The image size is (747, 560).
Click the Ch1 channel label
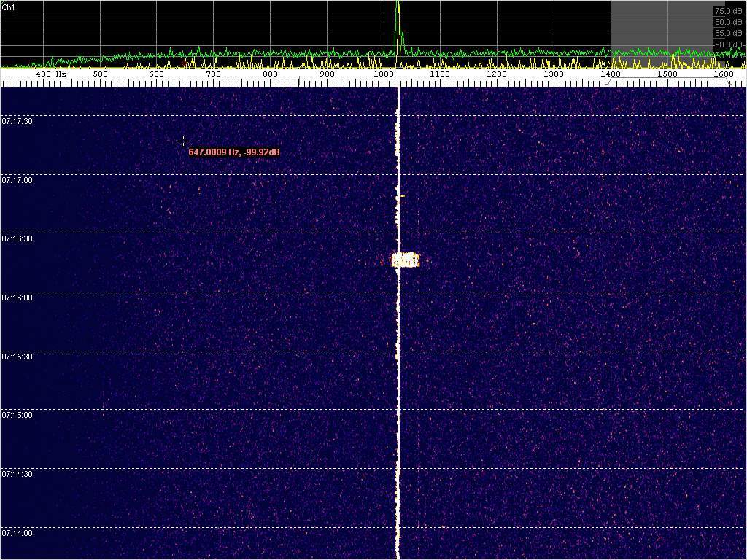pyautogui.click(x=8, y=7)
